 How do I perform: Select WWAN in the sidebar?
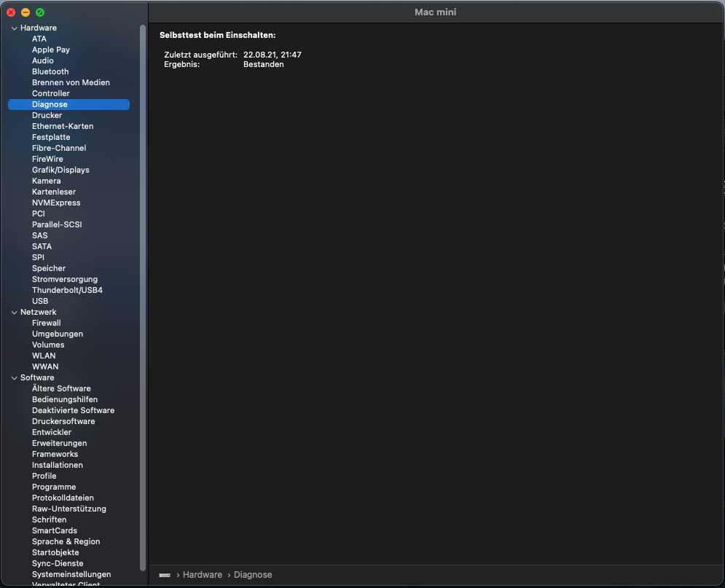point(45,366)
